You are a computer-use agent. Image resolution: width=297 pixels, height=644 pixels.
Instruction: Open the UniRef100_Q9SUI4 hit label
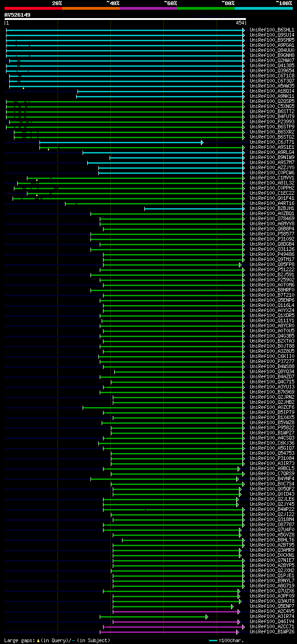coord(272,35)
